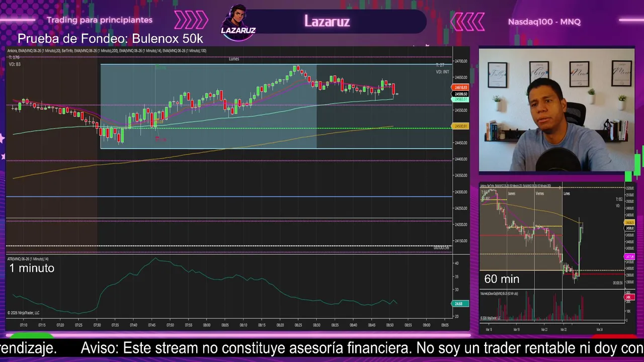Click the '1 minuto' timeframe caption
This screenshot has width=644, height=362.
pos(32,268)
